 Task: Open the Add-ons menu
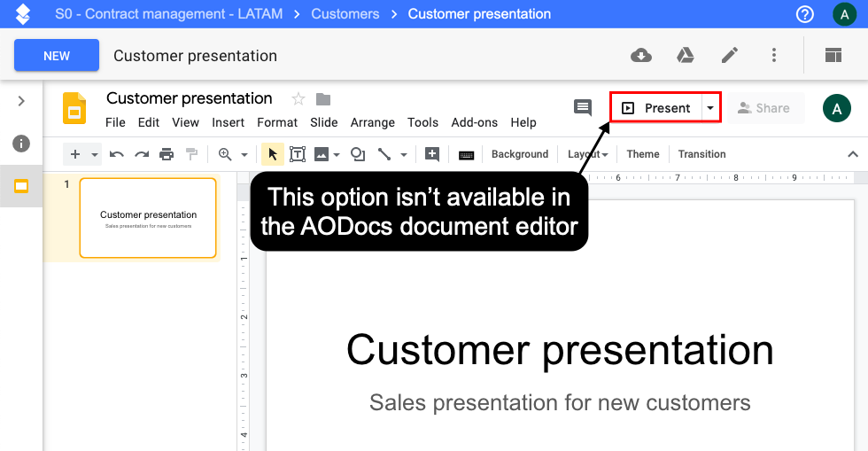pyautogui.click(x=475, y=122)
